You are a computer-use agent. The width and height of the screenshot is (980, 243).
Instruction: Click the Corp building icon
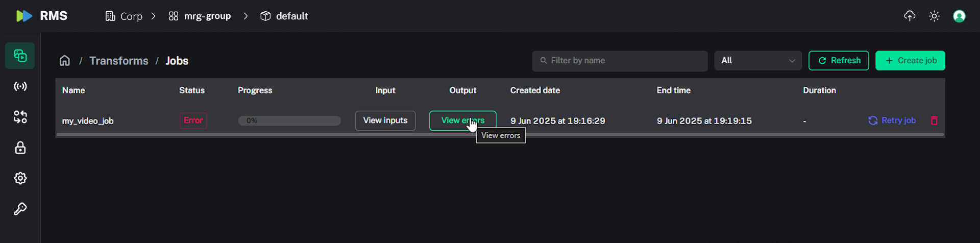click(110, 16)
